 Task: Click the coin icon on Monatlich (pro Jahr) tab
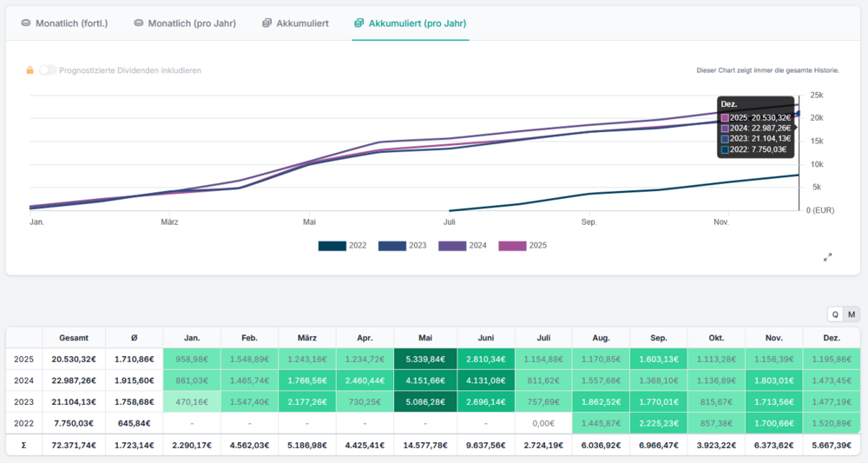pyautogui.click(x=139, y=23)
